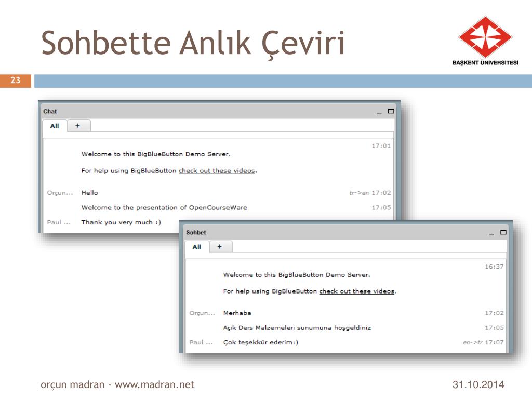Select the All tab in Sohbet window
The width and height of the screenshot is (532, 399).
coord(197,247)
